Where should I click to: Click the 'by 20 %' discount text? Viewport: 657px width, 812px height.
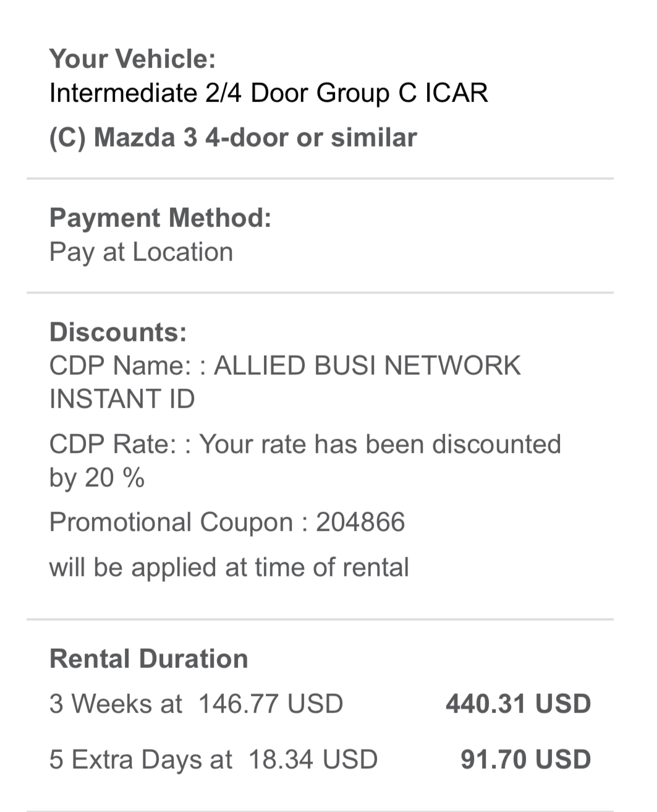click(96, 477)
